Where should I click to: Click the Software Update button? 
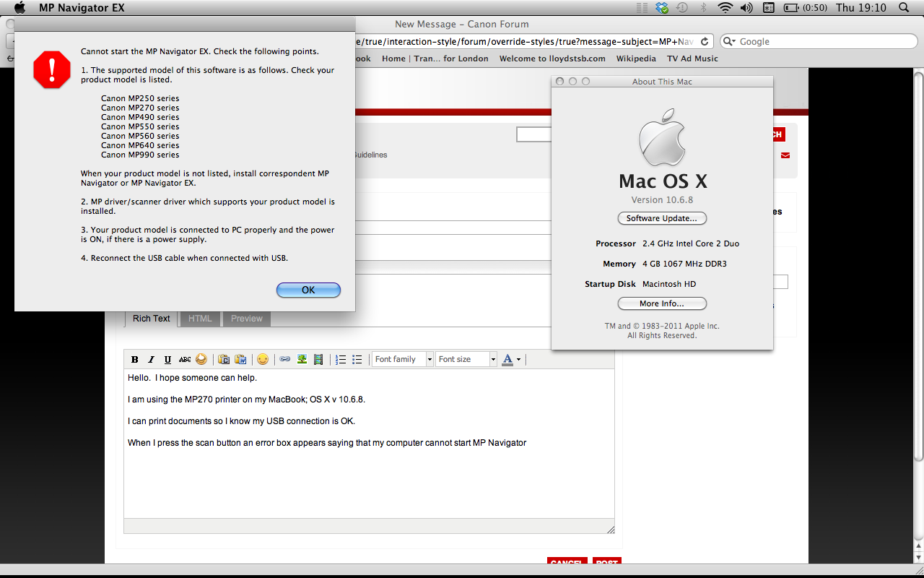[662, 218]
